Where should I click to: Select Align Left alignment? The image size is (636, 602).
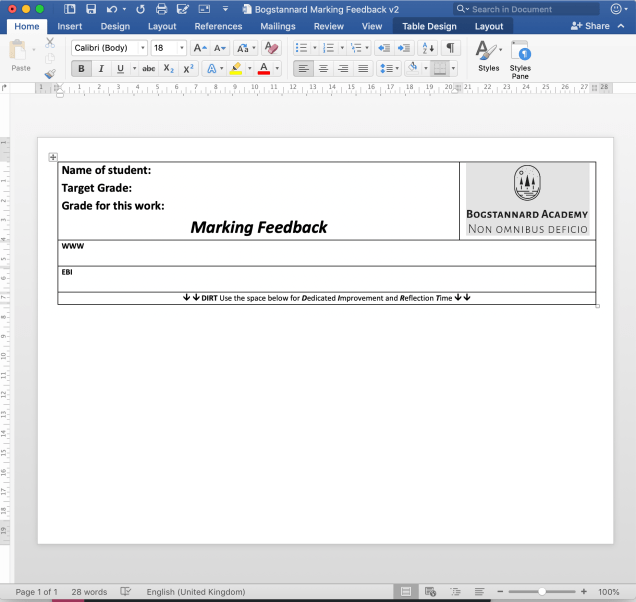(x=303, y=69)
